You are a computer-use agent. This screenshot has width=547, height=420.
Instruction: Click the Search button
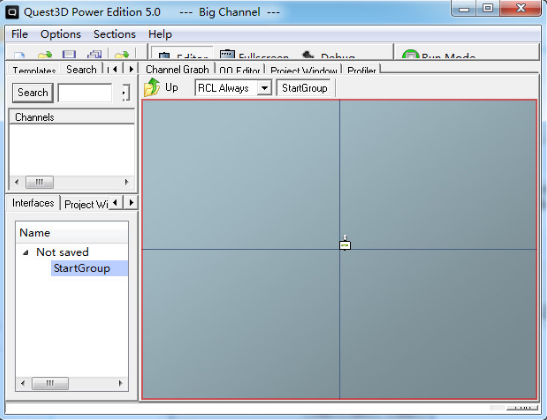click(x=33, y=93)
